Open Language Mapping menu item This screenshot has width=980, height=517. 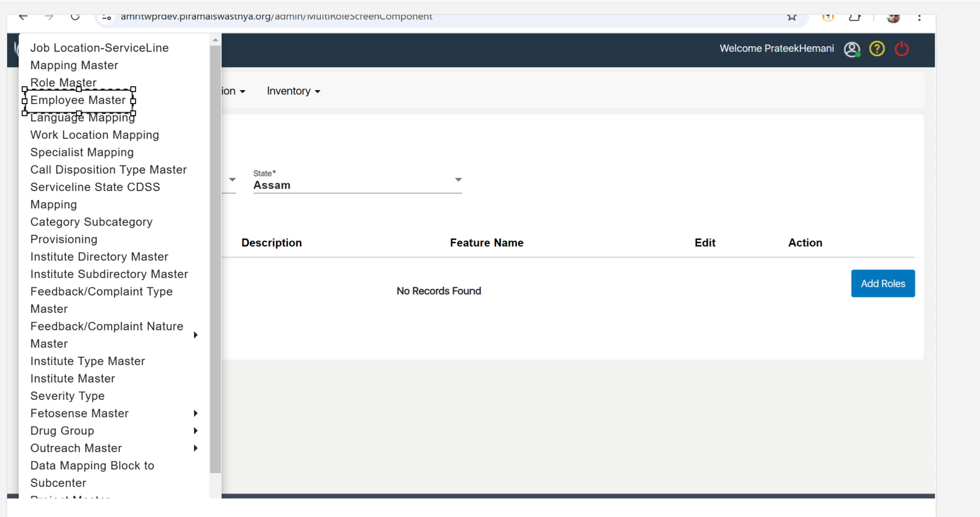(82, 118)
